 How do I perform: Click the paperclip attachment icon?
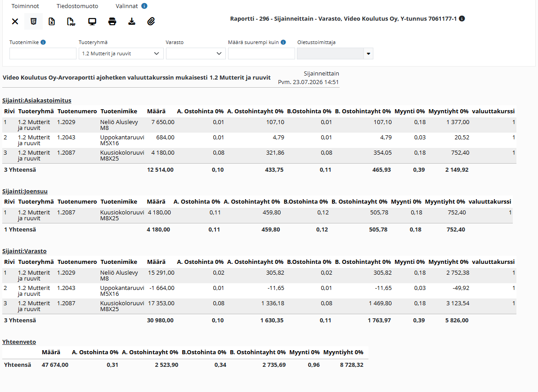[x=151, y=22]
